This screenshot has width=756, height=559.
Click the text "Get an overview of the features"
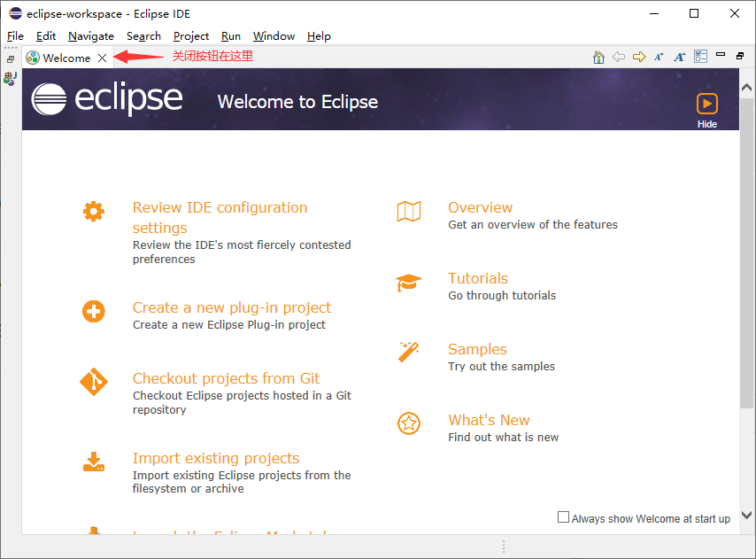point(533,225)
